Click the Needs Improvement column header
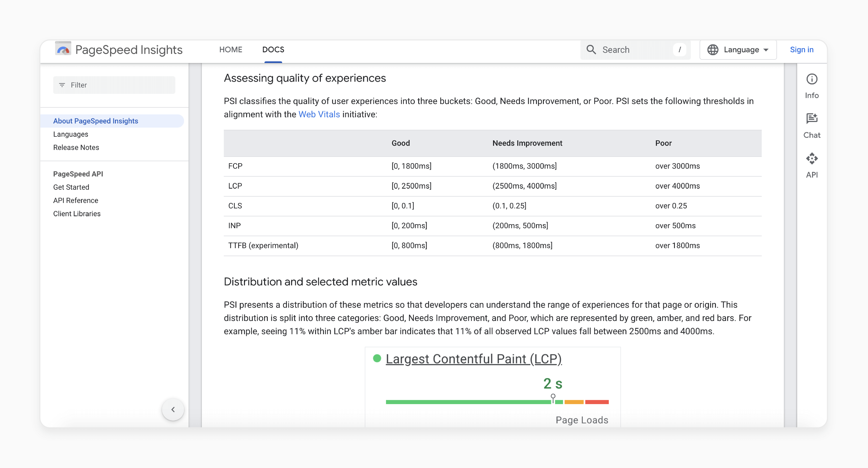The image size is (868, 468). (527, 143)
